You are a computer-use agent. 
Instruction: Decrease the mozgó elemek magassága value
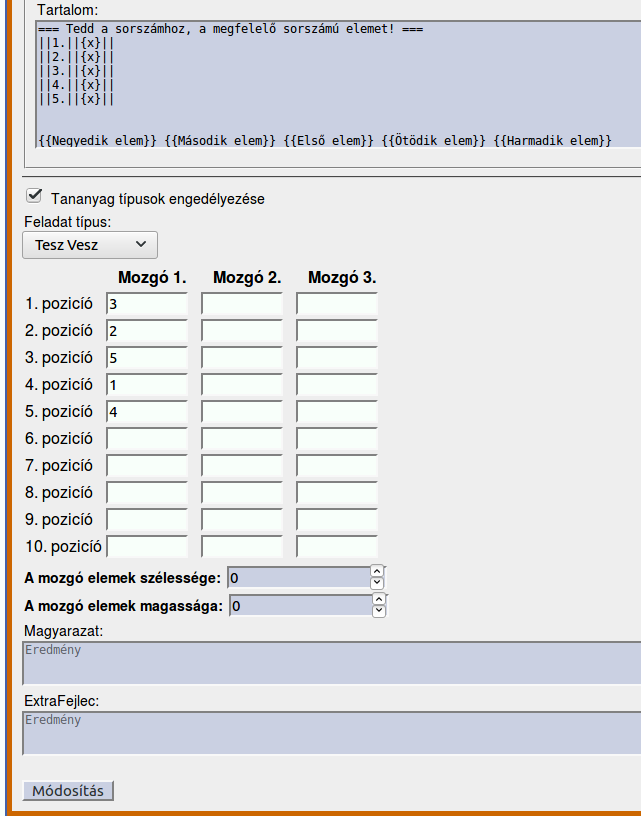[378, 611]
